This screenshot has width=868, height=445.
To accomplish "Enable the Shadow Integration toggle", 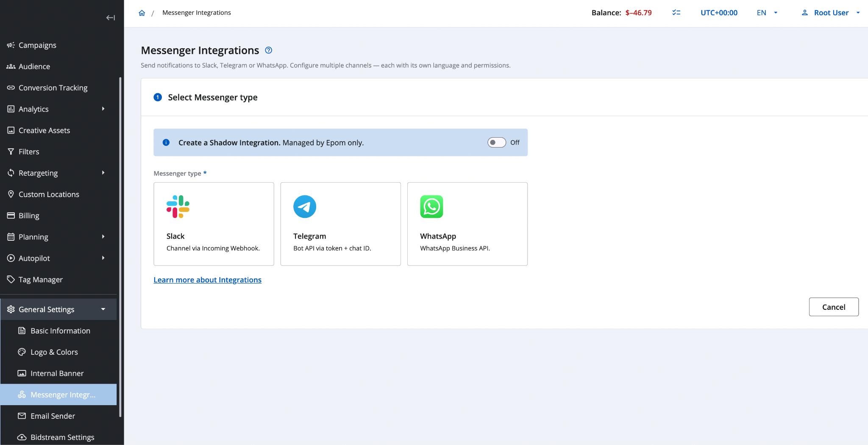I will click(x=497, y=142).
